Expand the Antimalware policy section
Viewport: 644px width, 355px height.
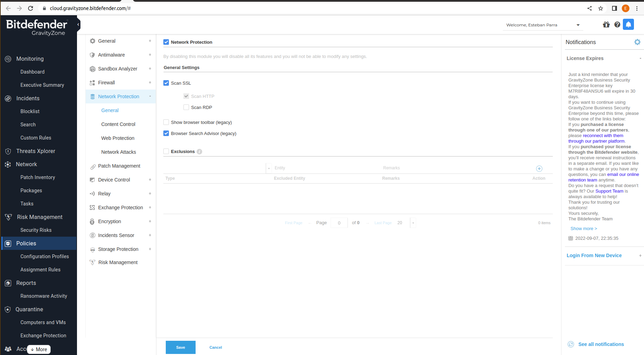150,55
